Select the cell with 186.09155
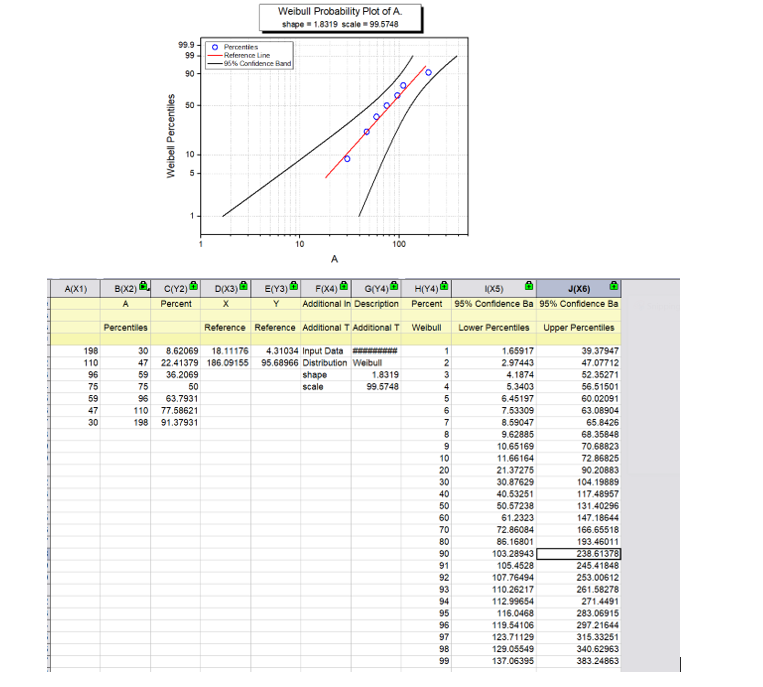The image size is (763, 687). coord(226,363)
